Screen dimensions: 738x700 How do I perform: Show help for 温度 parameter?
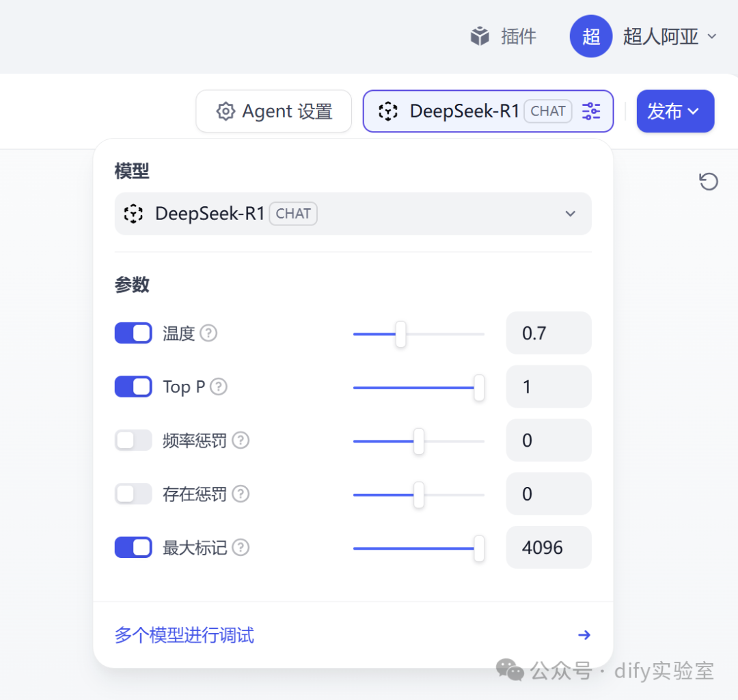coord(208,333)
